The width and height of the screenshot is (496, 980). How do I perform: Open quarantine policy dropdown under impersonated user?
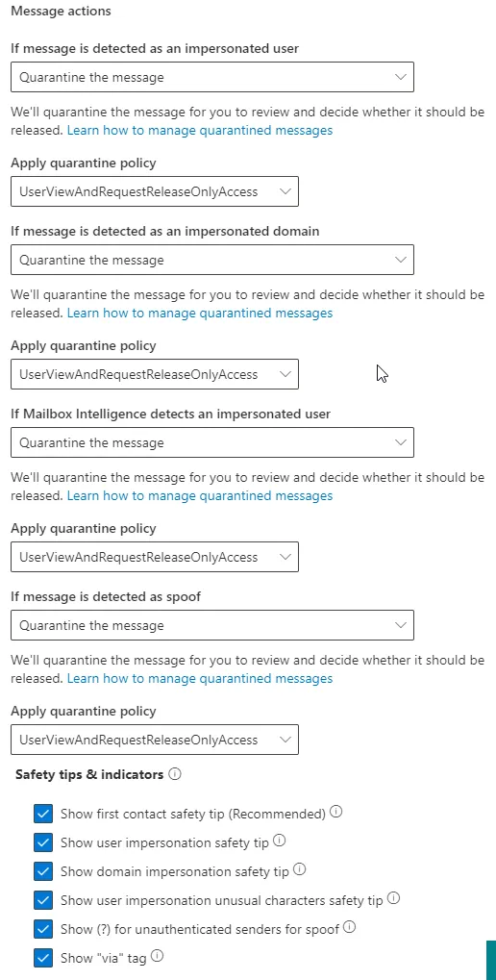[155, 191]
